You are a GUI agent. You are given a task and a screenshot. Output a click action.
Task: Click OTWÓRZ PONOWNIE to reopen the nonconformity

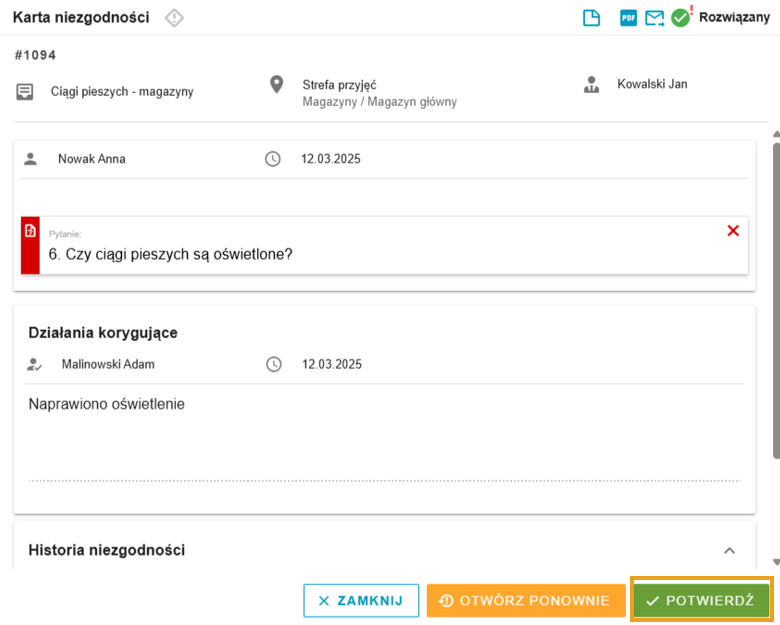(x=526, y=601)
